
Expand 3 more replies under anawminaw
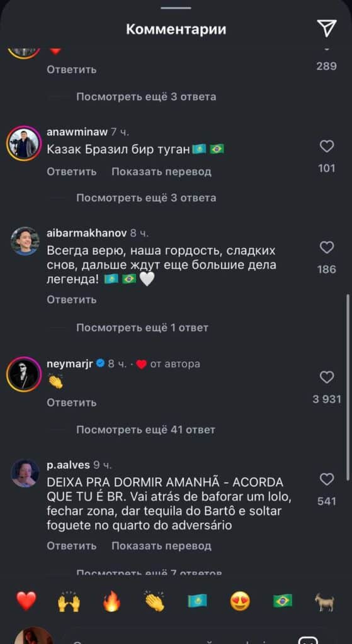146,198
